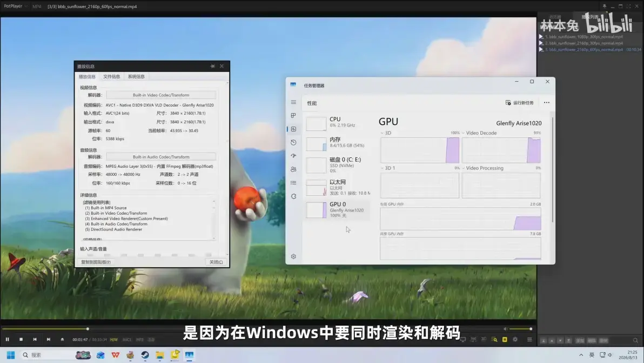Viewport: 644px width, 363px height.
Task: Open the Performance page icon in Task Manager
Action: click(x=293, y=129)
